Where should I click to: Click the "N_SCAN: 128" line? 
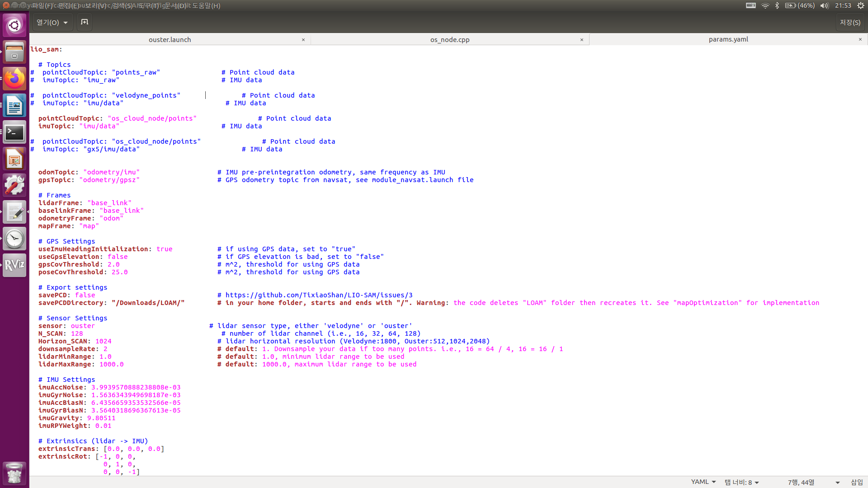61,333
